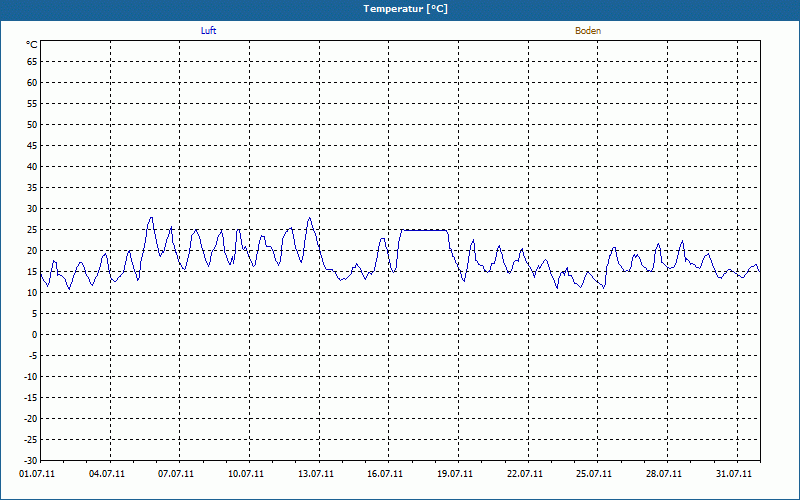Click the 16.07.11 date label
Screen dimensions: 800x500
pyautogui.click(x=385, y=474)
